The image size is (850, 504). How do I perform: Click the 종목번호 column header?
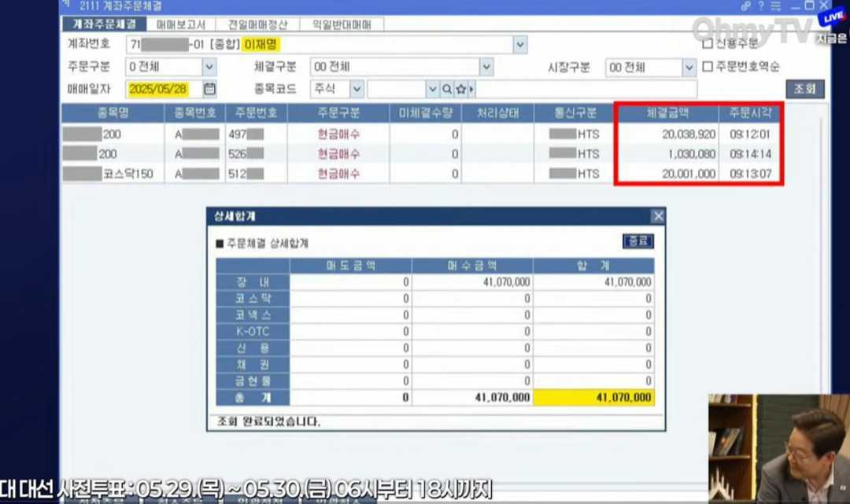[x=194, y=113]
